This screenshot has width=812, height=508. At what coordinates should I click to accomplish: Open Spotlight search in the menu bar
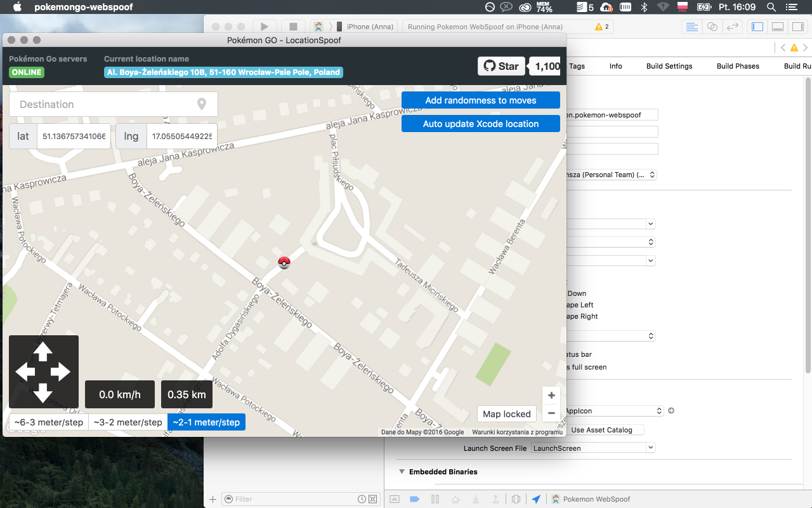[771, 7]
